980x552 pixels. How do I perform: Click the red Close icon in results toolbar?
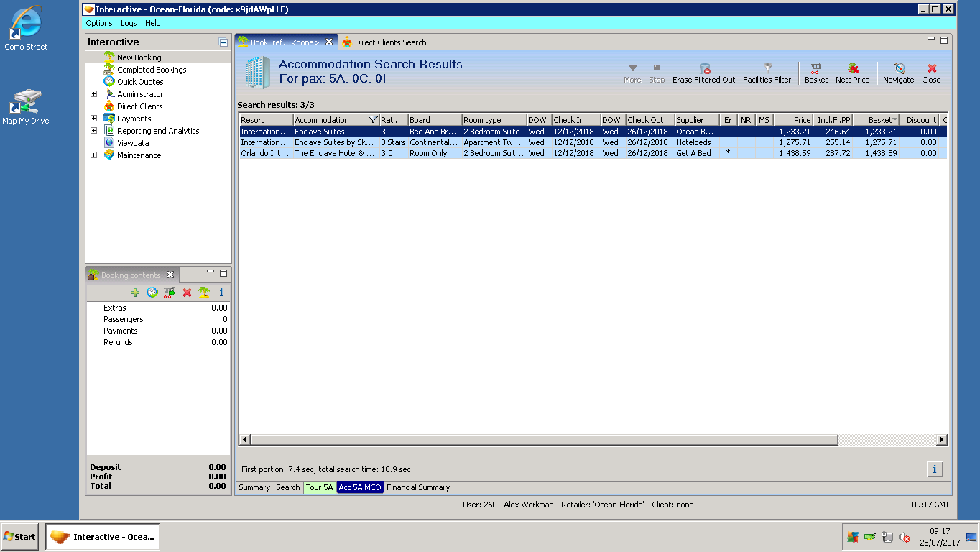(932, 73)
